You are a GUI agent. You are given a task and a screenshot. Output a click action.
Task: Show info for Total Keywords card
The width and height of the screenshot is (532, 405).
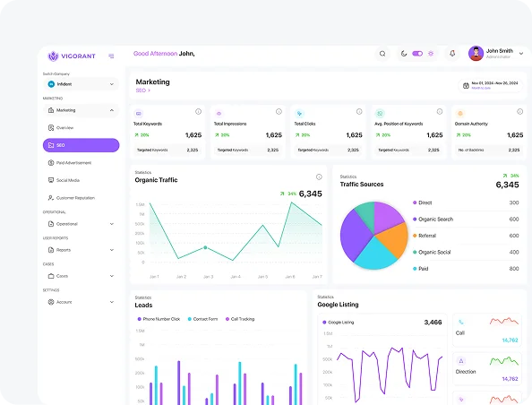198,112
